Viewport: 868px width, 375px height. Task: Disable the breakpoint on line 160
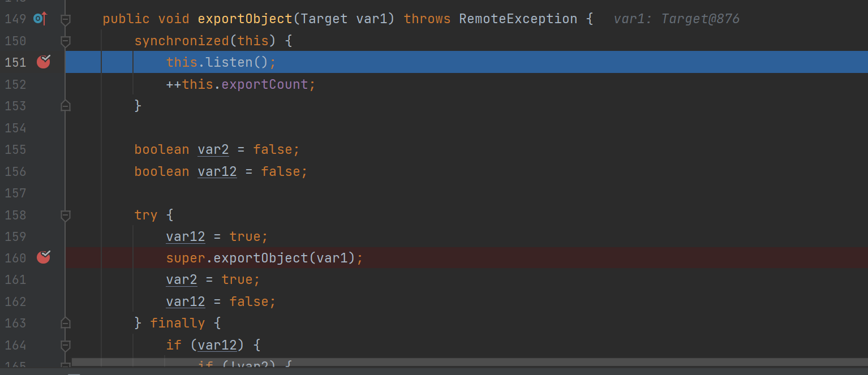coord(44,257)
